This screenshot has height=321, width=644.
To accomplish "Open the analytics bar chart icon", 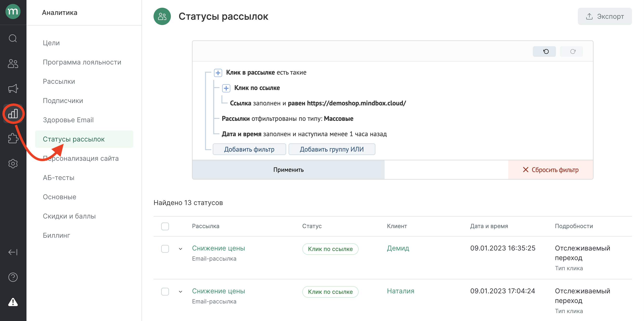I will (13, 114).
